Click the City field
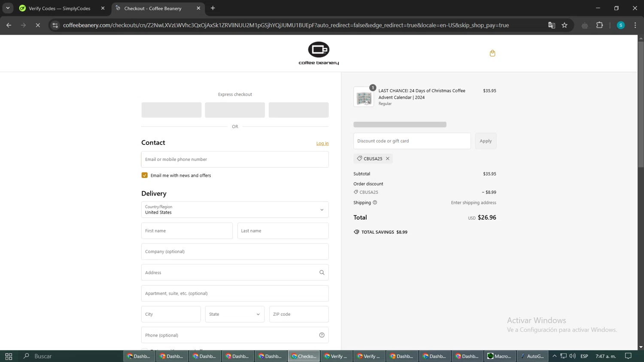The image size is (644, 362). (171, 314)
